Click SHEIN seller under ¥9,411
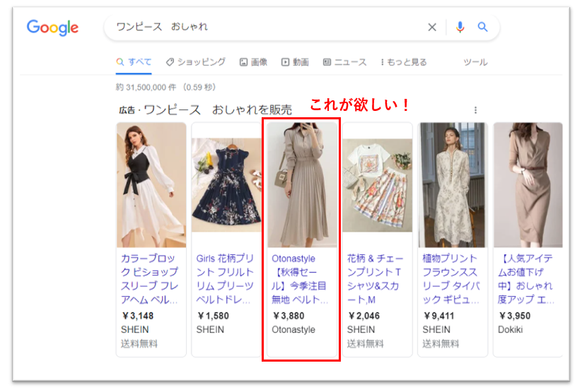This screenshot has height=392, width=582. pos(436,330)
